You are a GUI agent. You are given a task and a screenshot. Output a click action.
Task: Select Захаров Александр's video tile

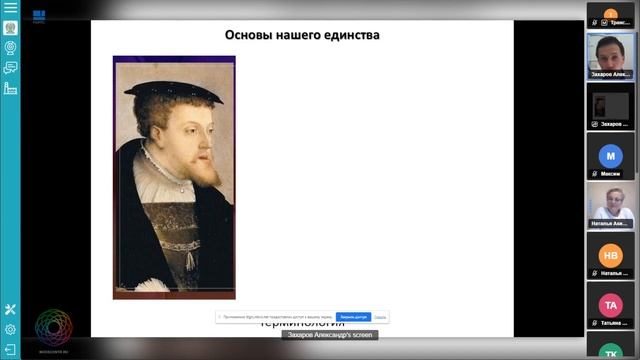[611, 57]
